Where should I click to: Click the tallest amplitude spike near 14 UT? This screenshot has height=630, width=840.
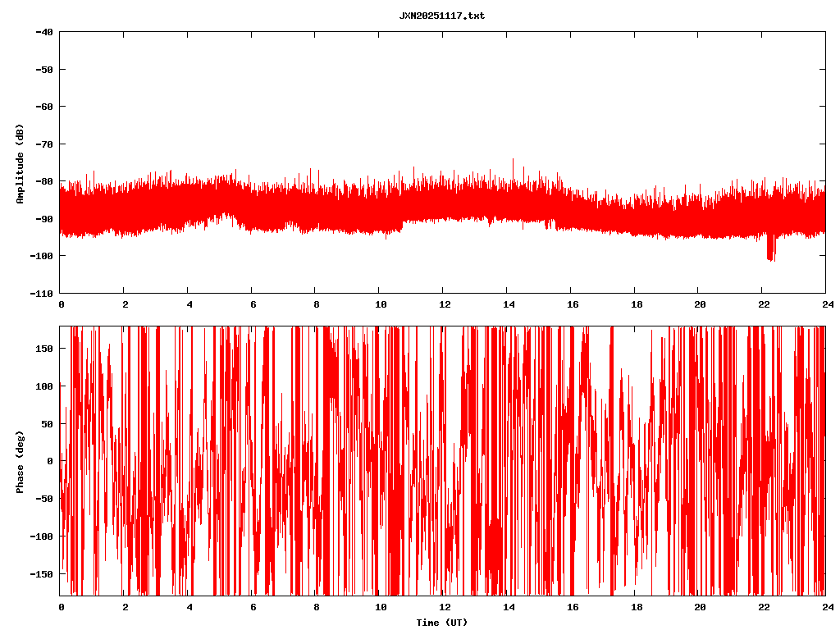tap(513, 162)
